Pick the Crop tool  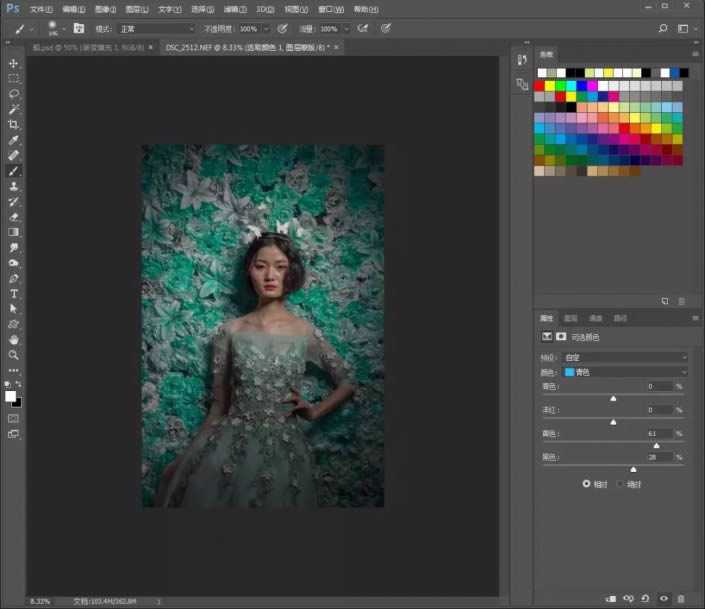14,124
